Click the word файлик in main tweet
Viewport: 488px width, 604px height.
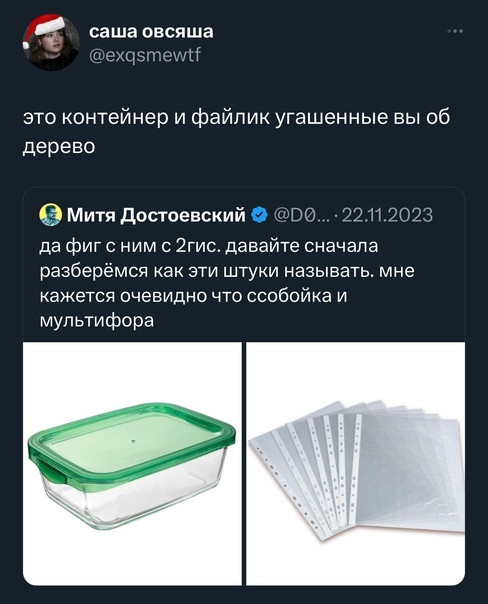[232, 117]
